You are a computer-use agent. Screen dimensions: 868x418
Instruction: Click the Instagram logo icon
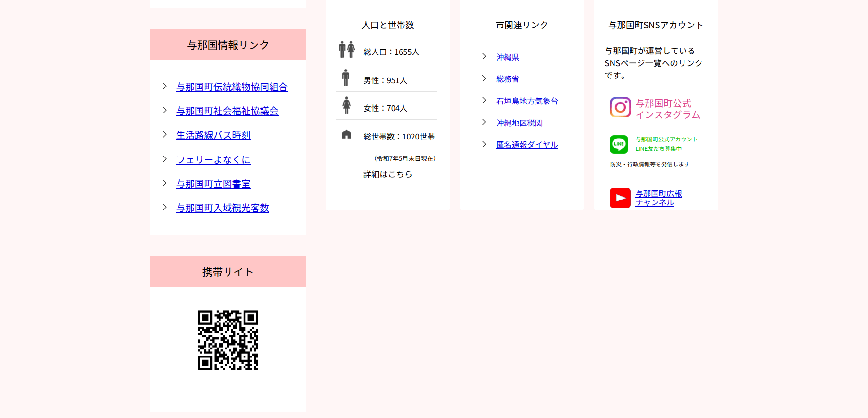pyautogui.click(x=620, y=107)
